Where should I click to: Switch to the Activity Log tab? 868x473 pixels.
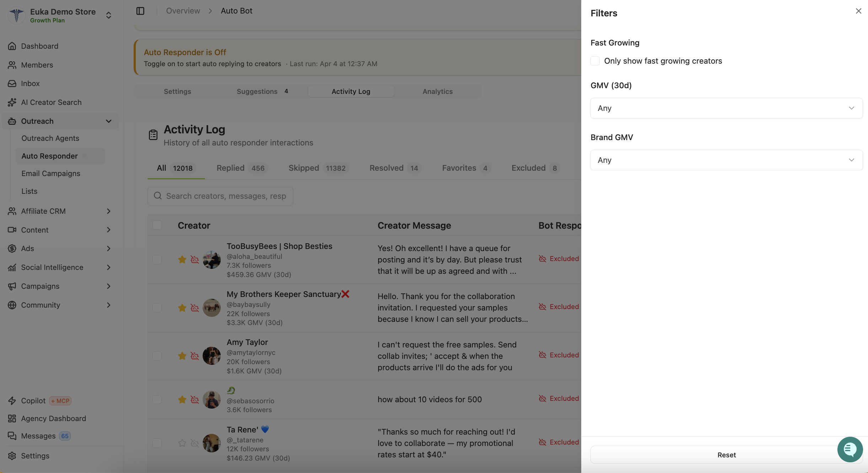(x=351, y=91)
